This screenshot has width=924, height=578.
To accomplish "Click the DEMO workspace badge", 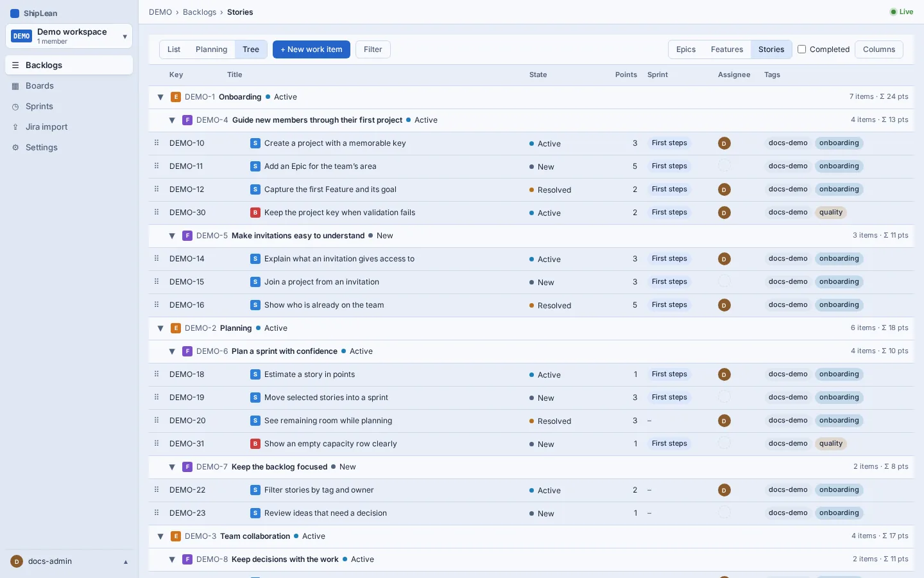I will (22, 36).
